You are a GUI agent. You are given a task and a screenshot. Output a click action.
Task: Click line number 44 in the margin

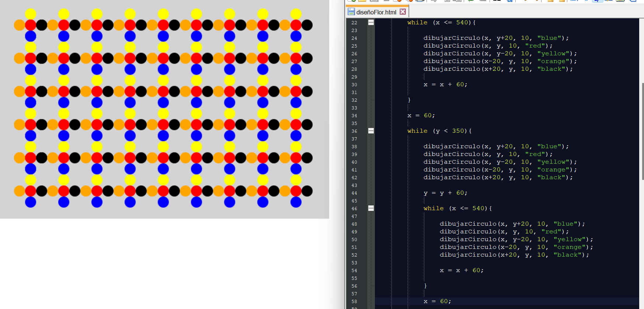click(x=354, y=193)
